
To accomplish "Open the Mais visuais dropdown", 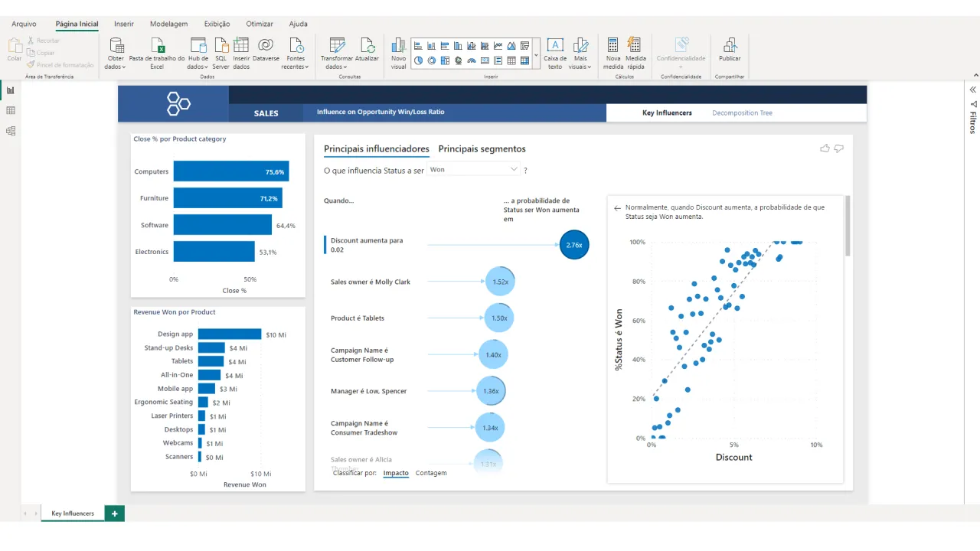I will (580, 52).
